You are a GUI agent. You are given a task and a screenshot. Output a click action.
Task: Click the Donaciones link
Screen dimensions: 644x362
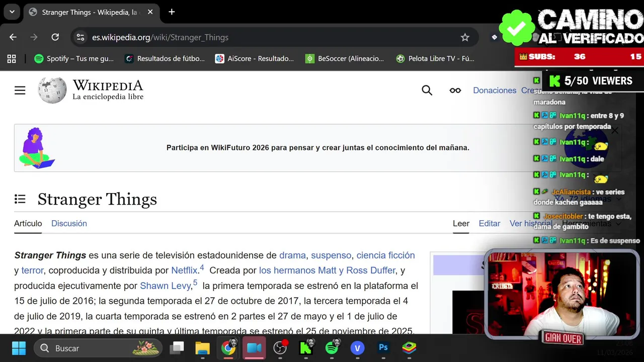(x=495, y=90)
